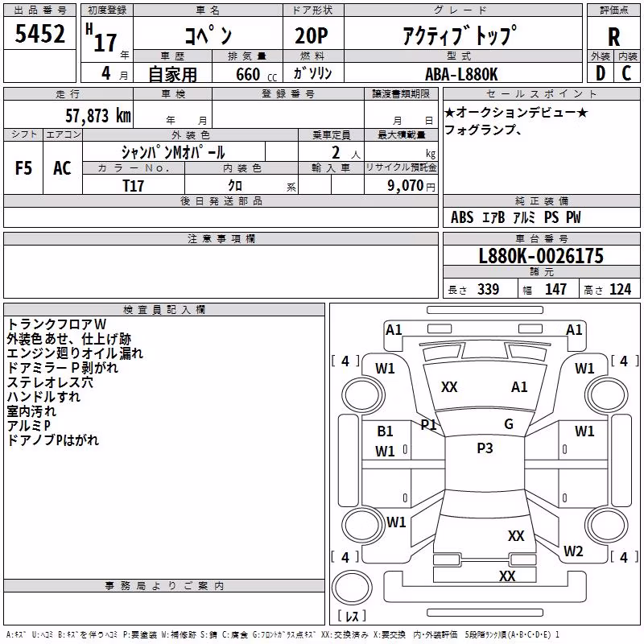
Task: Click the レス label below the spare tire
Action: [x=352, y=616]
